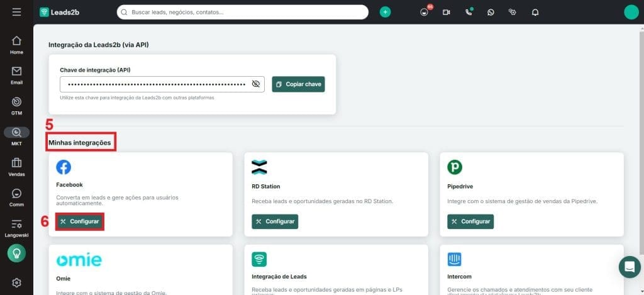Click the search bar

click(x=242, y=13)
